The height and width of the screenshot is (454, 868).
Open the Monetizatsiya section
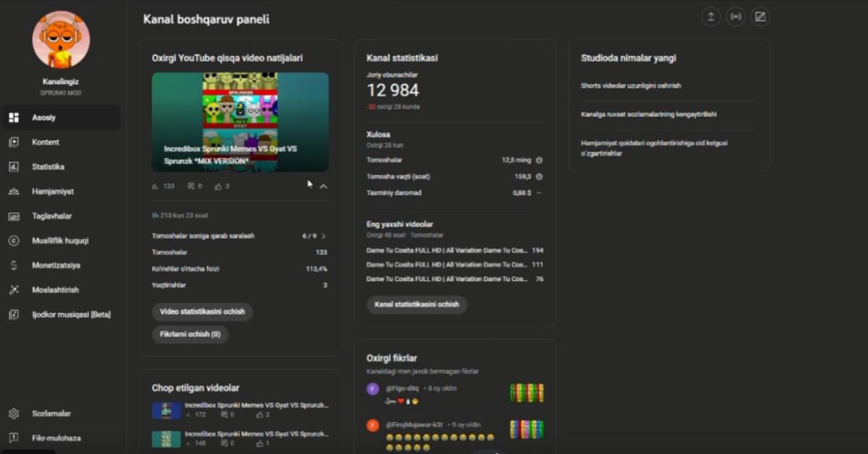[60, 265]
